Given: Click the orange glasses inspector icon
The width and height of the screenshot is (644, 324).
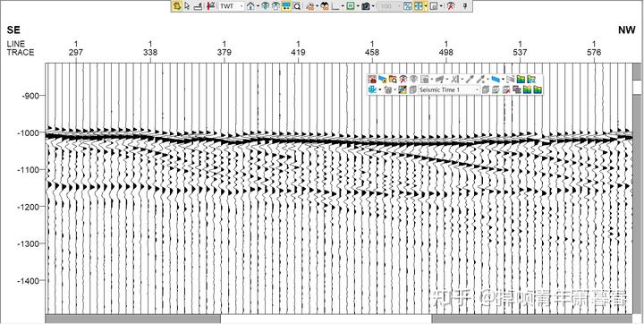Looking at the screenshot, I should (x=310, y=6).
